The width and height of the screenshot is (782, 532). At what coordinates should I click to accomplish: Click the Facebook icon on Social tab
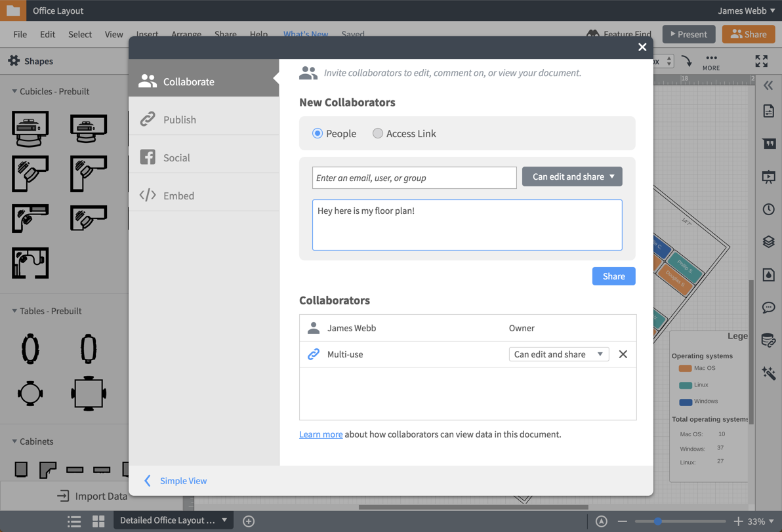pyautogui.click(x=147, y=157)
